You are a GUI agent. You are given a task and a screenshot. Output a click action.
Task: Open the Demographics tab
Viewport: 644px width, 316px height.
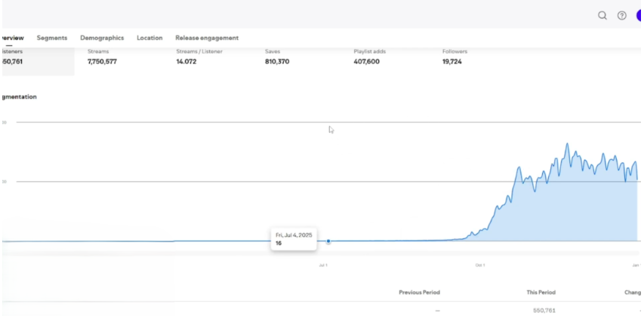[x=102, y=38]
